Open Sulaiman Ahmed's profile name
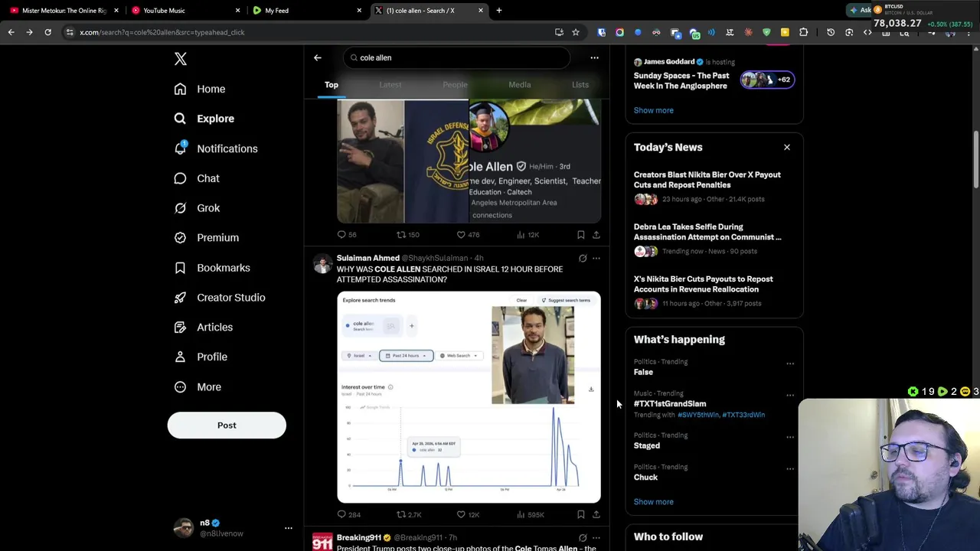This screenshot has width=980, height=551. (367, 259)
